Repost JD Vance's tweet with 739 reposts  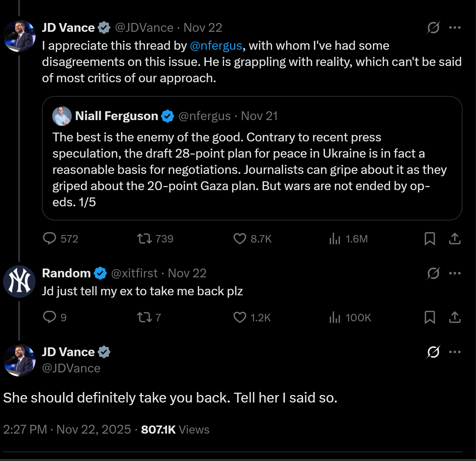point(144,238)
